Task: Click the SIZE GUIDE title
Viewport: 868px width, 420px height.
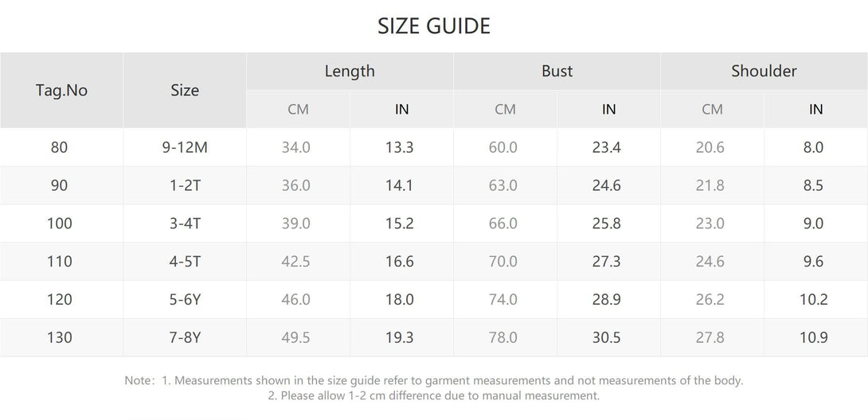Action: coord(434,26)
